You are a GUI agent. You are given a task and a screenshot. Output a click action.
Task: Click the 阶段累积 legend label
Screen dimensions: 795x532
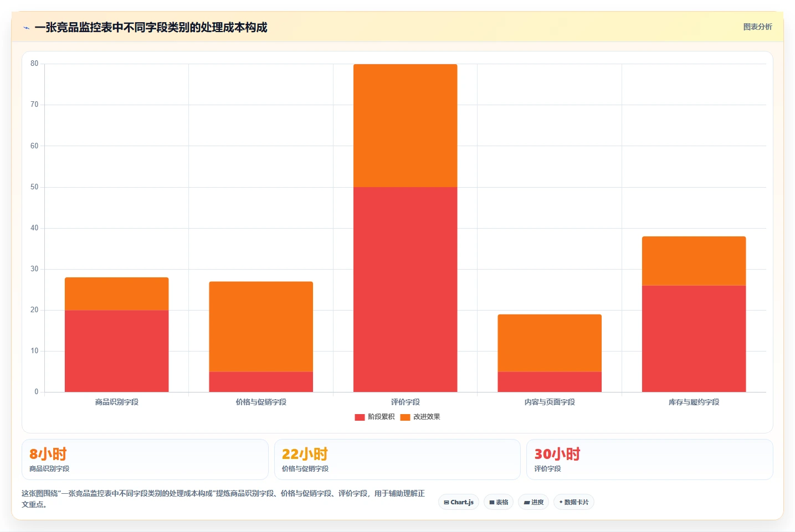pos(381,417)
